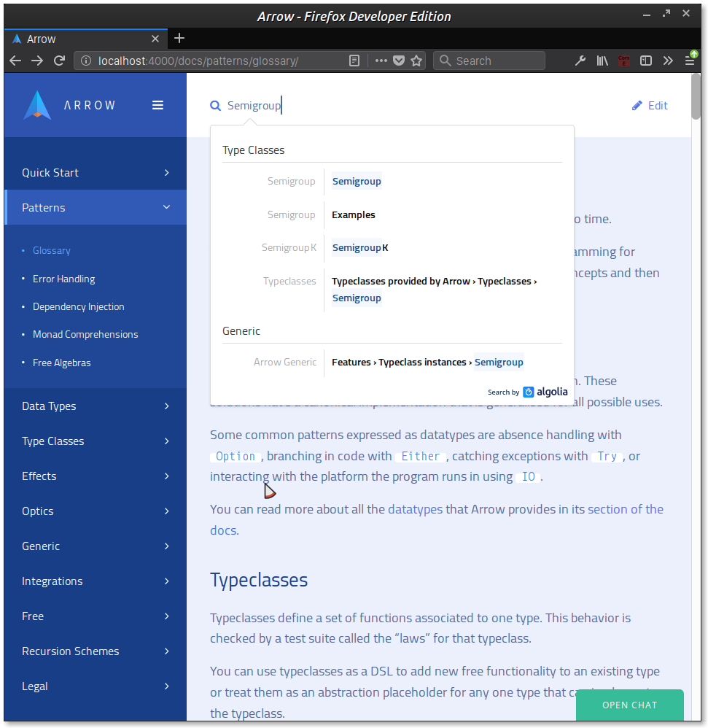Reload the current page
This screenshot has width=708, height=728.
[x=59, y=61]
